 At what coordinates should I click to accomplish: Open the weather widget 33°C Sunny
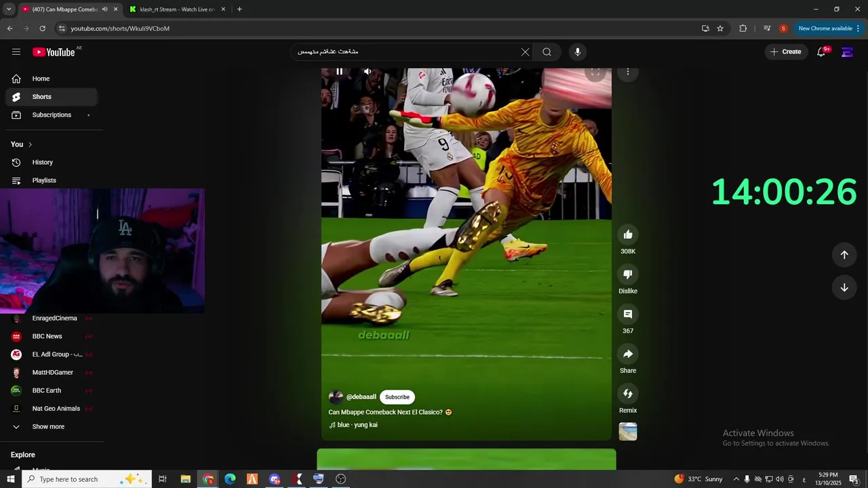[698, 479]
